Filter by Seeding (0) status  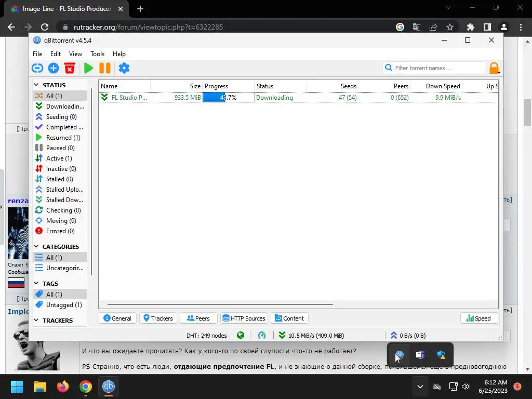[60, 117]
